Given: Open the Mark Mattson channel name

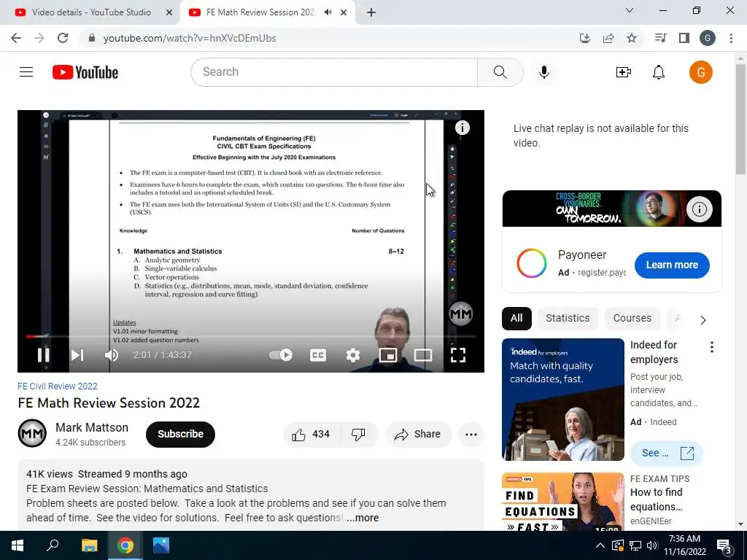Looking at the screenshot, I should coord(92,427).
